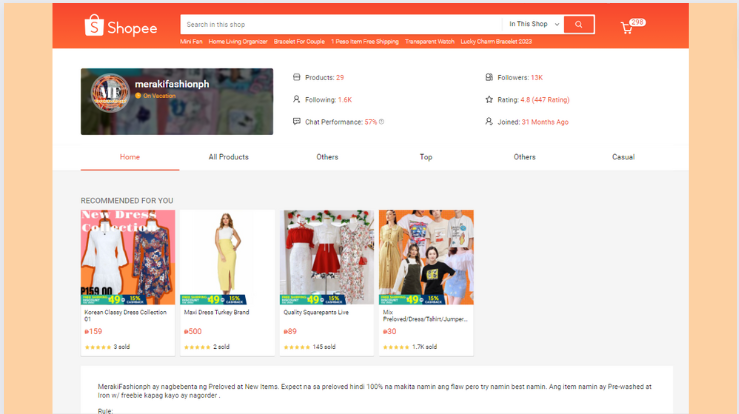
Task: Switch to the All Products tab
Action: 229,157
